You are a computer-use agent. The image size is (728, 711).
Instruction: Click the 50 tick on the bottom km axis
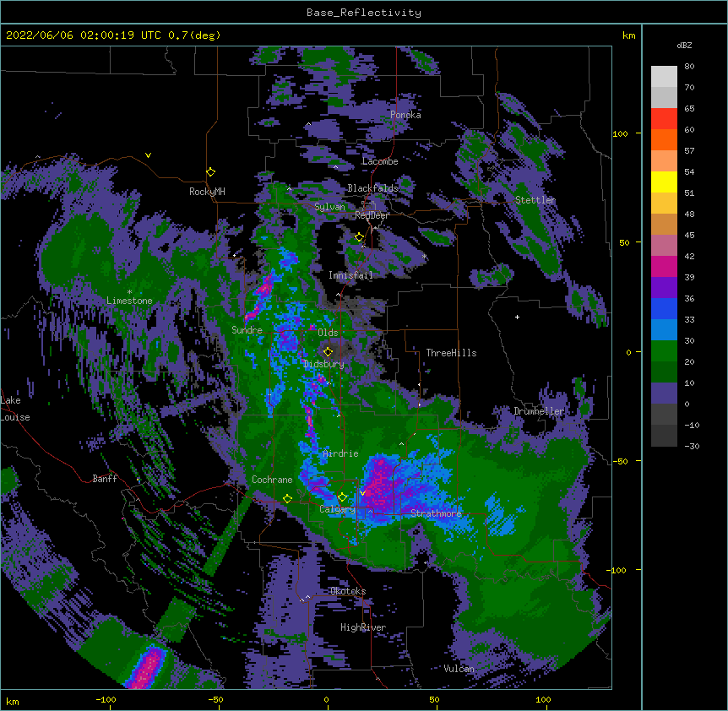point(435,700)
